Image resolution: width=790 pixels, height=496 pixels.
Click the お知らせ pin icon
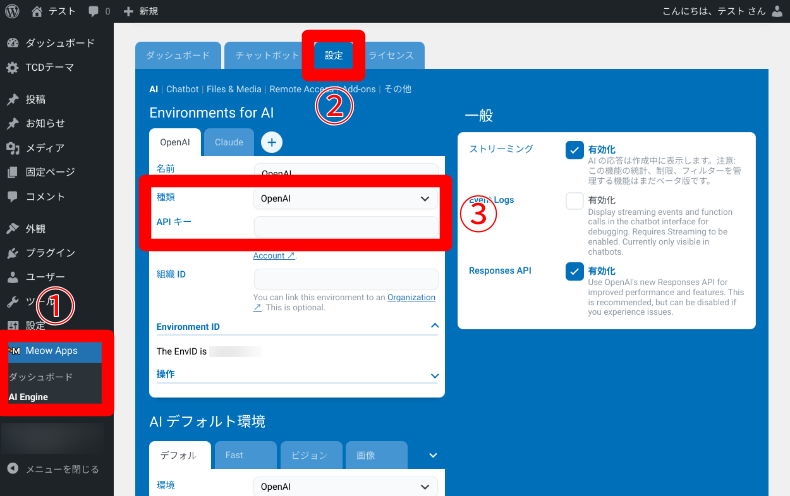coord(13,123)
